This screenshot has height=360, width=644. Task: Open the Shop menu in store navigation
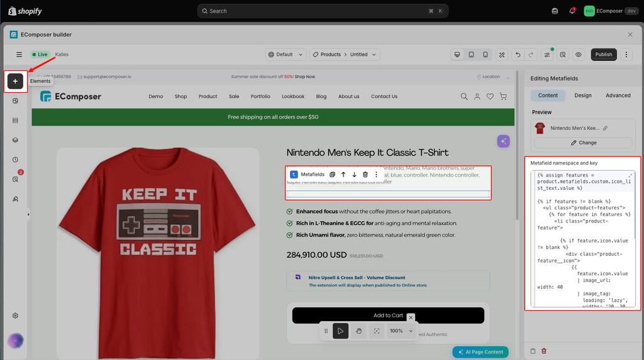coord(180,97)
